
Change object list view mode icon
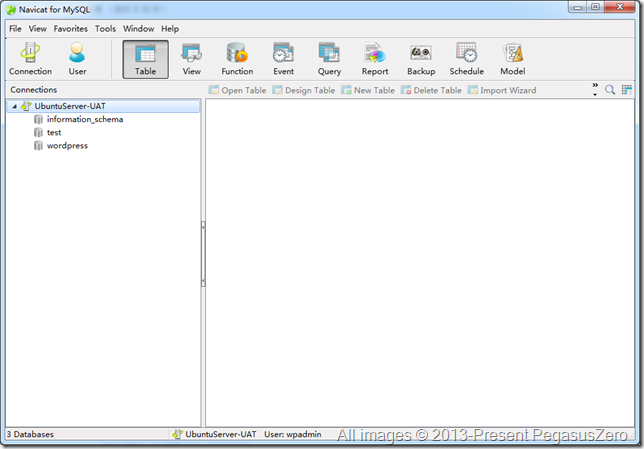click(626, 90)
